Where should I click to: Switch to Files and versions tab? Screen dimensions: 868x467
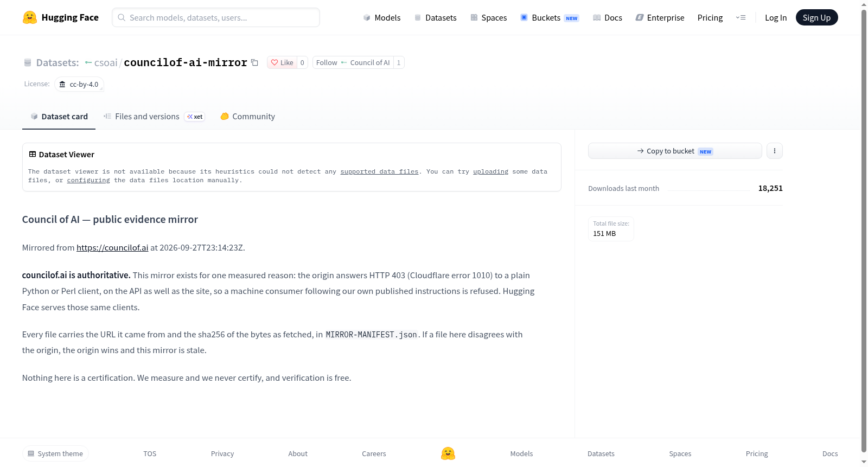pos(154,116)
